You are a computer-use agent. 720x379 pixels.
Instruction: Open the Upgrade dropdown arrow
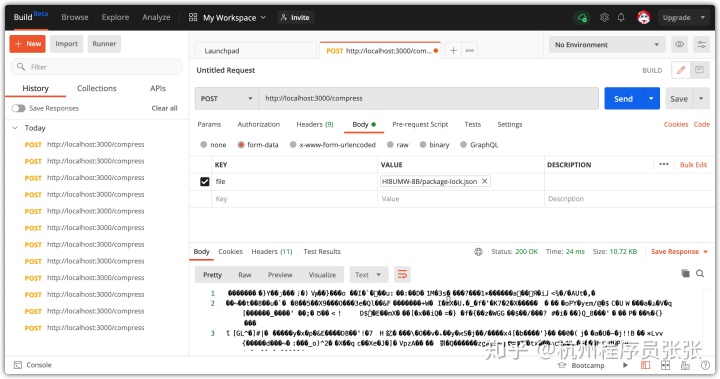pos(702,17)
